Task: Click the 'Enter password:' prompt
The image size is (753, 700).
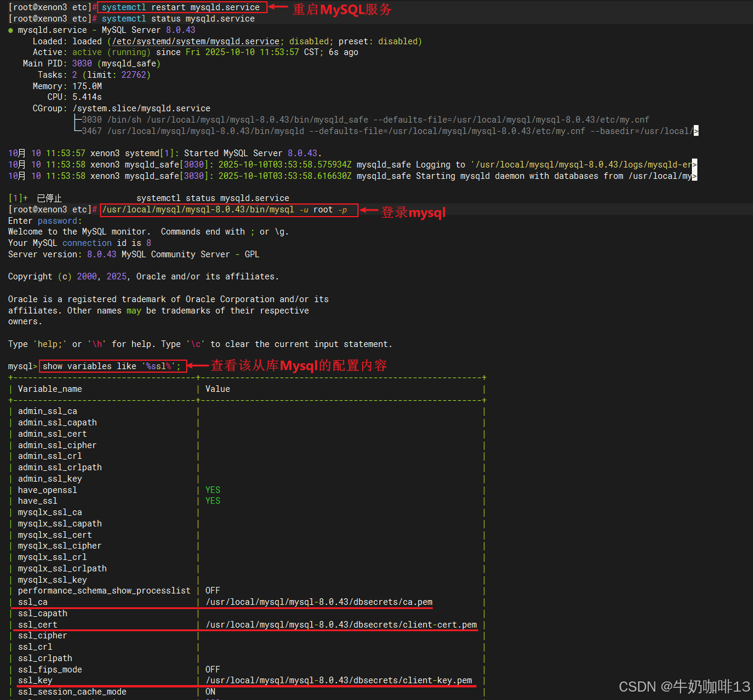Action: [x=45, y=221]
